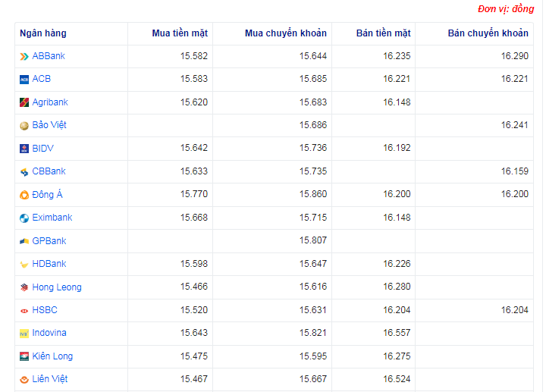
Task: Click the Eximbank logo icon
Action: (x=24, y=218)
